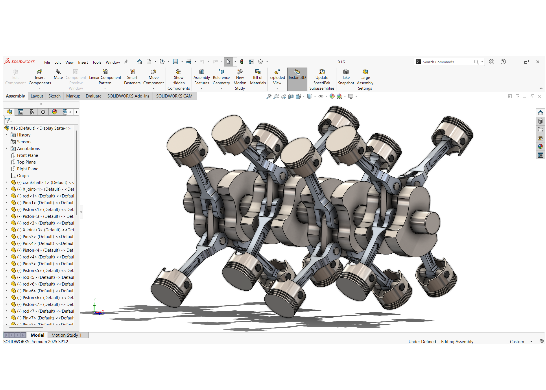Open Linear Component Pattern tool
This screenshot has height=390, width=546.
point(105,77)
